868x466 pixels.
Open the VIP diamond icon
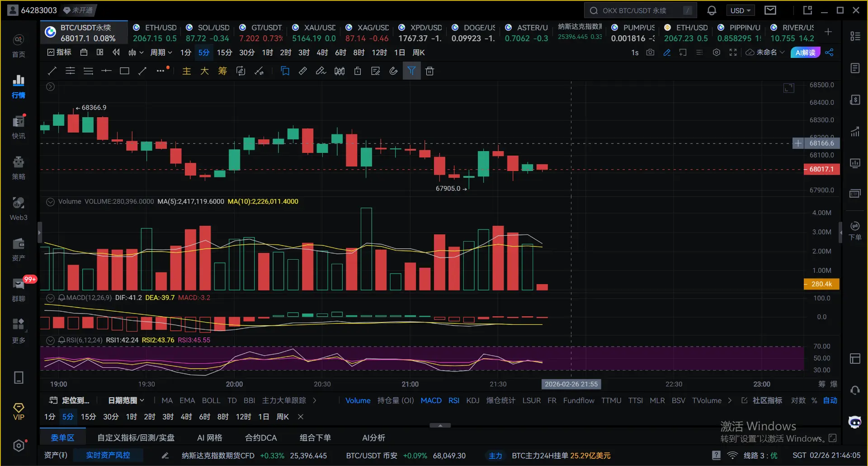tap(19, 412)
